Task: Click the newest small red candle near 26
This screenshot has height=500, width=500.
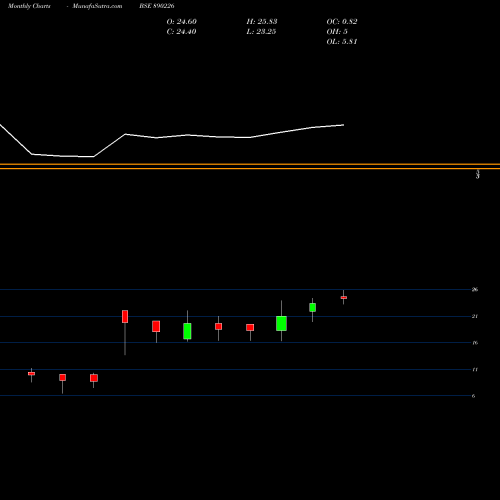Action: (344, 297)
